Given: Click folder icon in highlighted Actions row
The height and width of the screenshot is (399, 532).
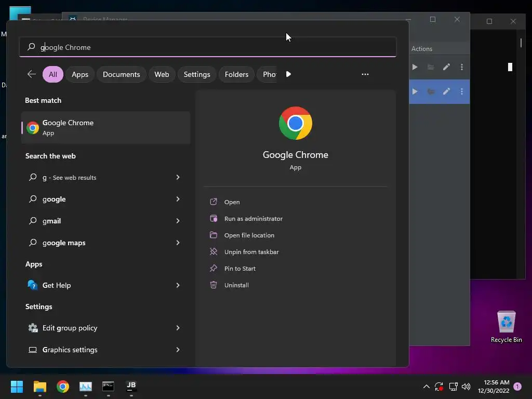Looking at the screenshot, I should [x=431, y=91].
